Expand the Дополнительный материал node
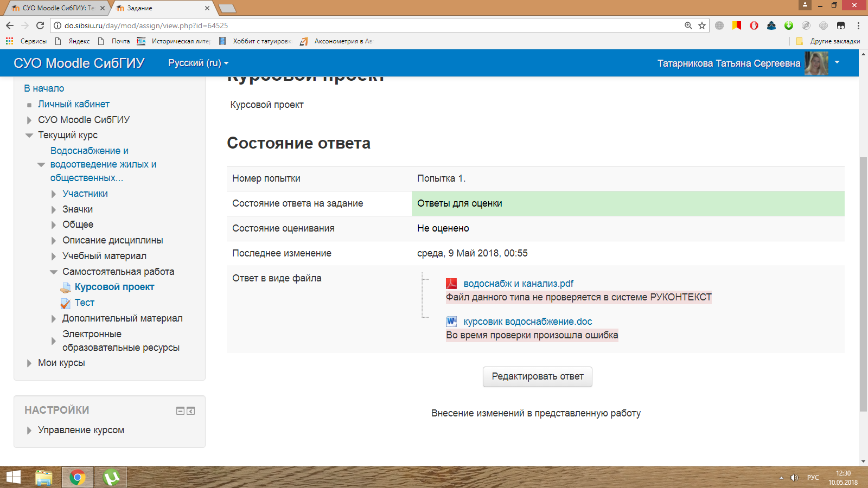This screenshot has height=488, width=868. [x=54, y=319]
